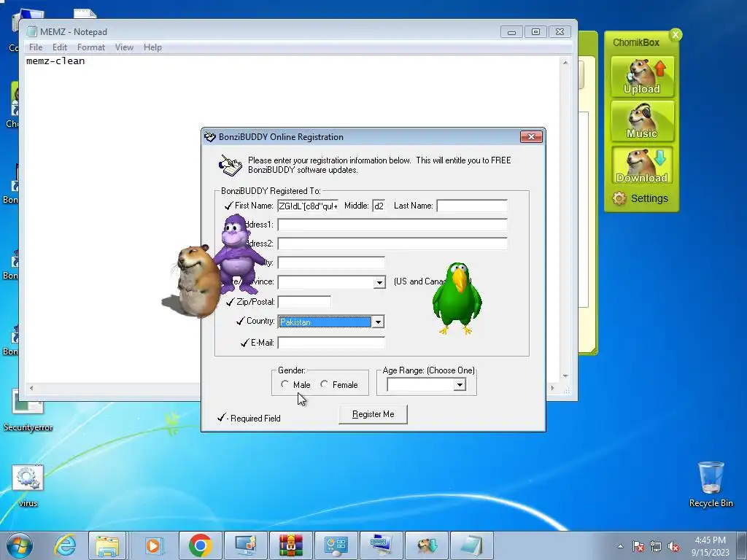The width and height of the screenshot is (747, 560).
Task: Click the Middle initial field
Action: pos(379,206)
